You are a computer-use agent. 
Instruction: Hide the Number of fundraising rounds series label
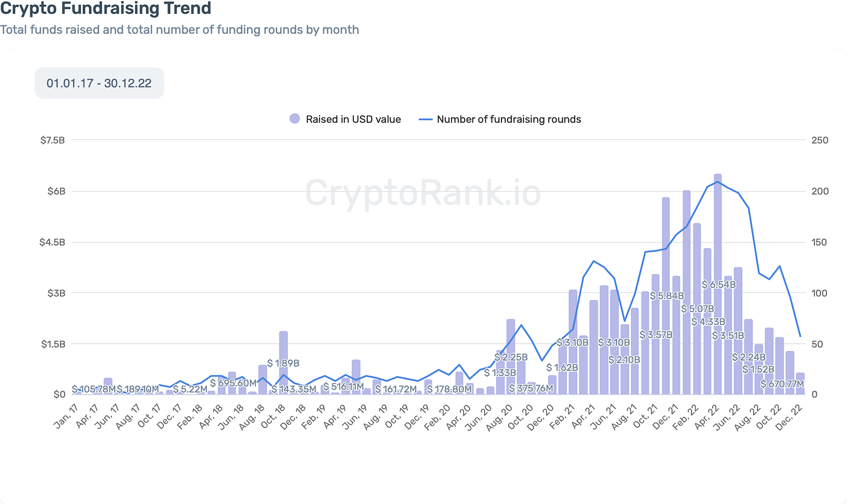509,119
